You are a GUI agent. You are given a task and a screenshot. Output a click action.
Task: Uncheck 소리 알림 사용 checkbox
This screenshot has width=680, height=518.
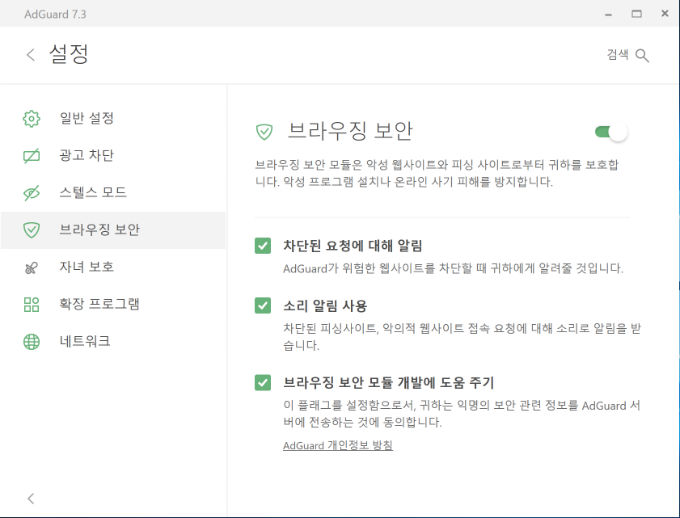(263, 305)
